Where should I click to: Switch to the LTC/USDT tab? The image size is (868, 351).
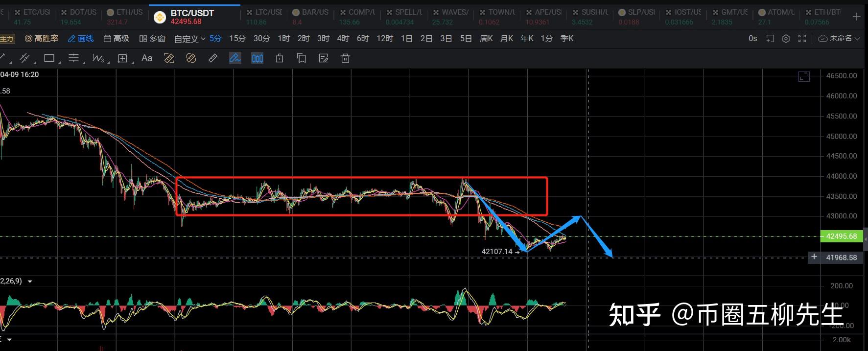263,17
